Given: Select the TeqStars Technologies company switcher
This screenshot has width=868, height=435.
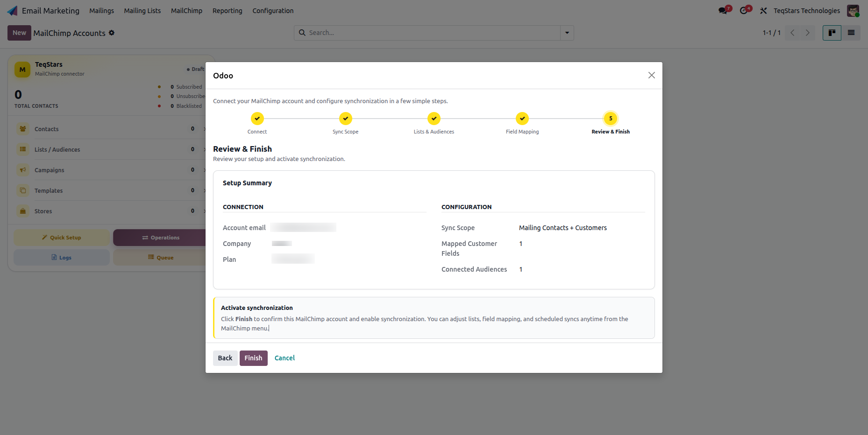Looking at the screenshot, I should click(x=806, y=11).
